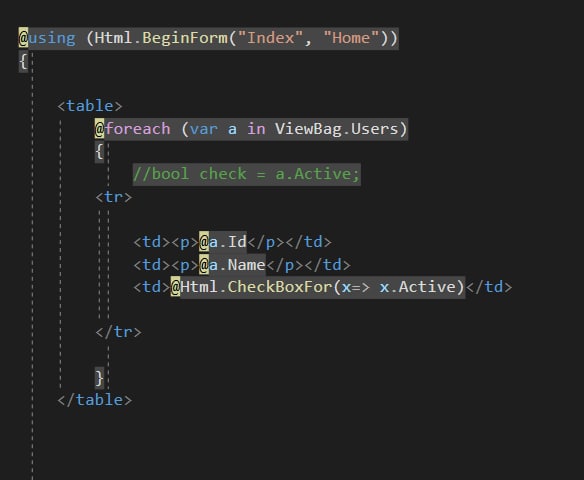Click the closing brace of the foreach block
The height and width of the screenshot is (480, 584).
(x=99, y=377)
